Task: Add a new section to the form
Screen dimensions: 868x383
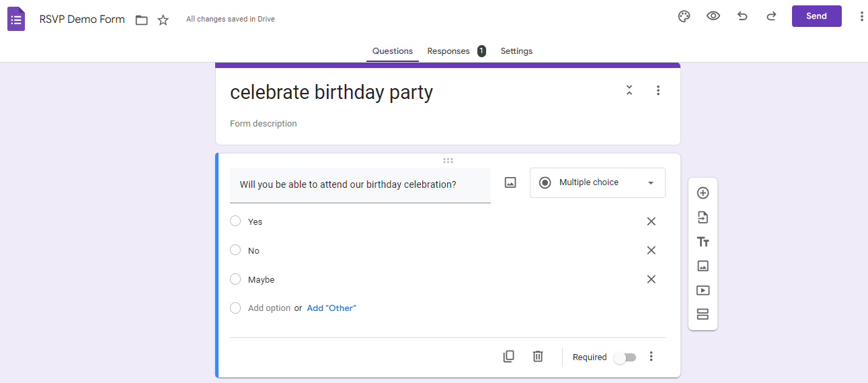Action: (703, 314)
